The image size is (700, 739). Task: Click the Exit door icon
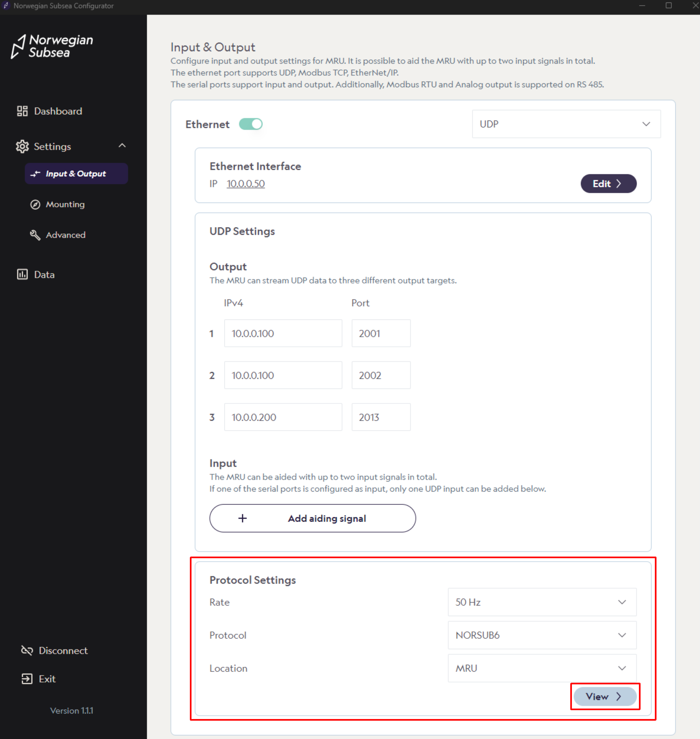[x=27, y=679]
